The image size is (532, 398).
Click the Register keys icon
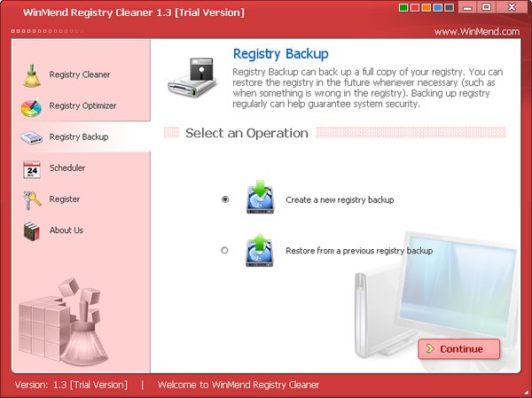click(32, 199)
